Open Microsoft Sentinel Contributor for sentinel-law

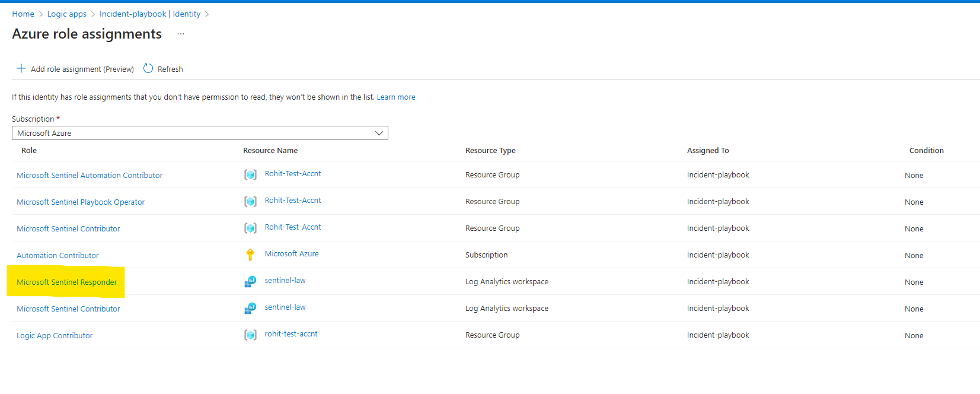68,309
